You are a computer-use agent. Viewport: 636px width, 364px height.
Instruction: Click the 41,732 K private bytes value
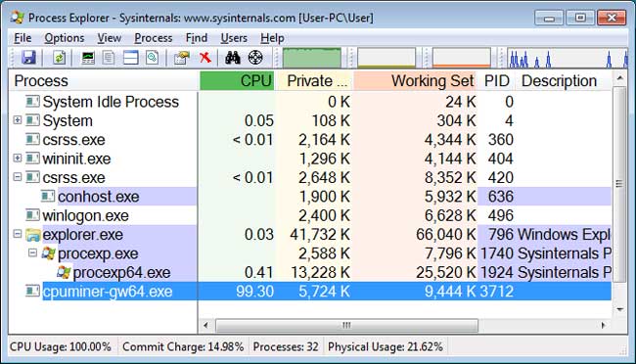[320, 235]
